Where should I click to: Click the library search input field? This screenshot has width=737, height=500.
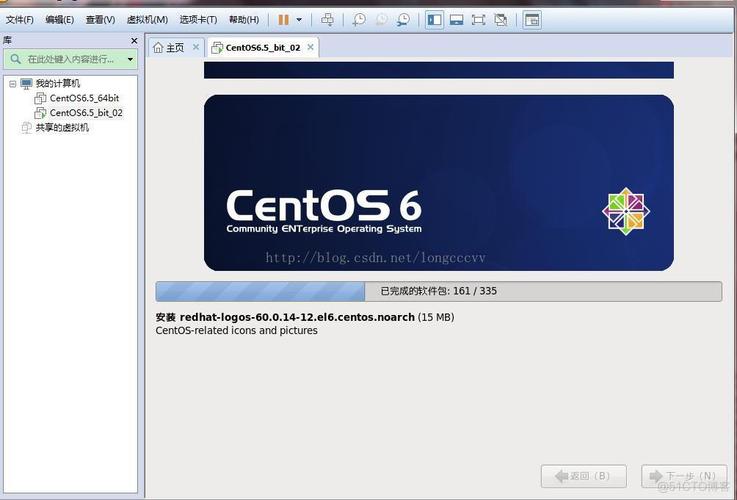click(x=71, y=59)
